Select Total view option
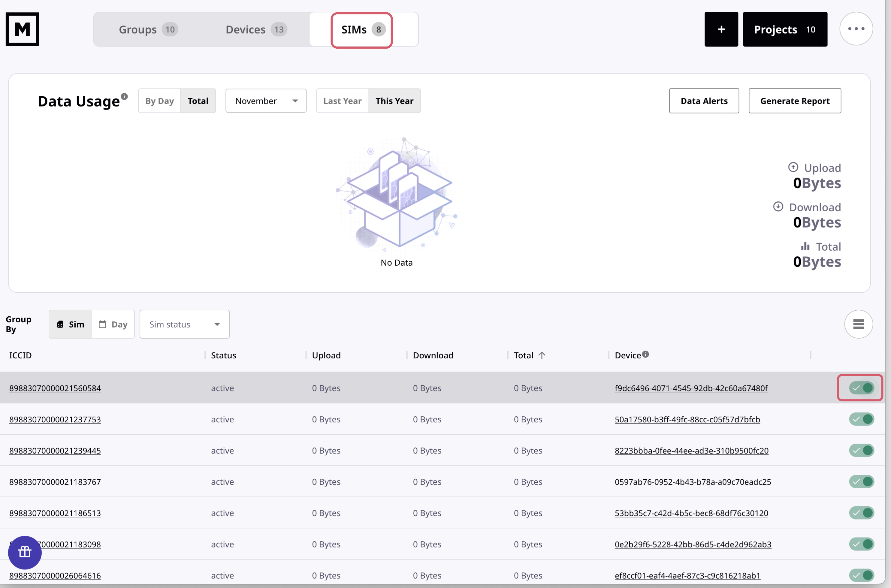Viewport: 891px width, 588px height. pyautogui.click(x=198, y=101)
